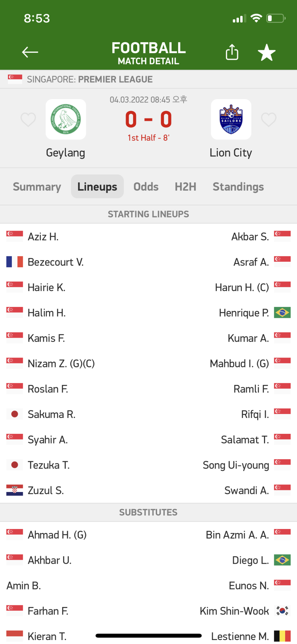This screenshot has height=644, width=297.
Task: Open the Standings tab
Action: point(238,187)
